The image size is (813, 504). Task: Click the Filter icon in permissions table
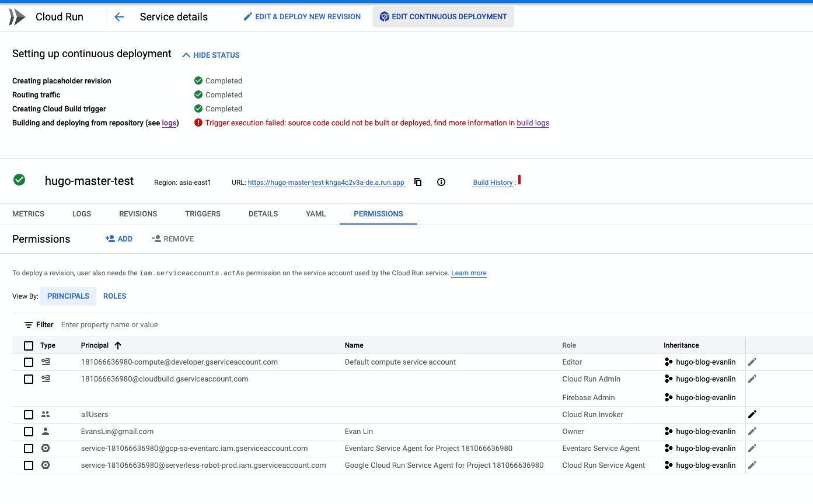[28, 325]
